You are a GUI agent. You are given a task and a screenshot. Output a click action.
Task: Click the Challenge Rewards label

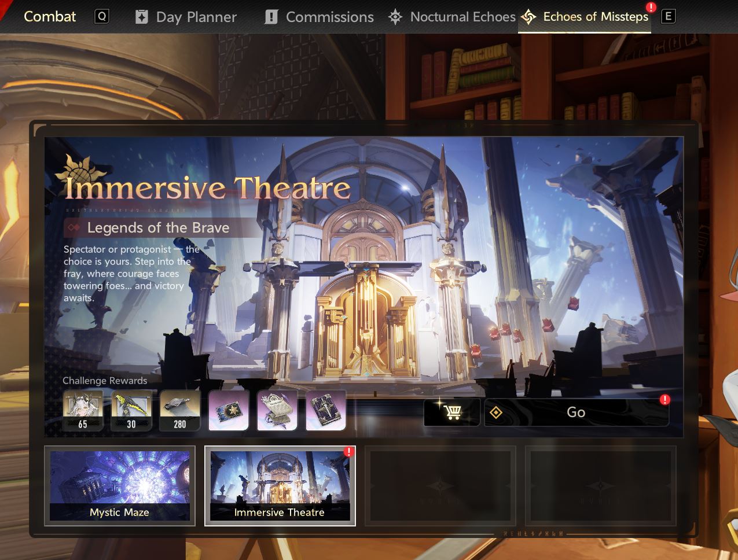[x=105, y=381]
